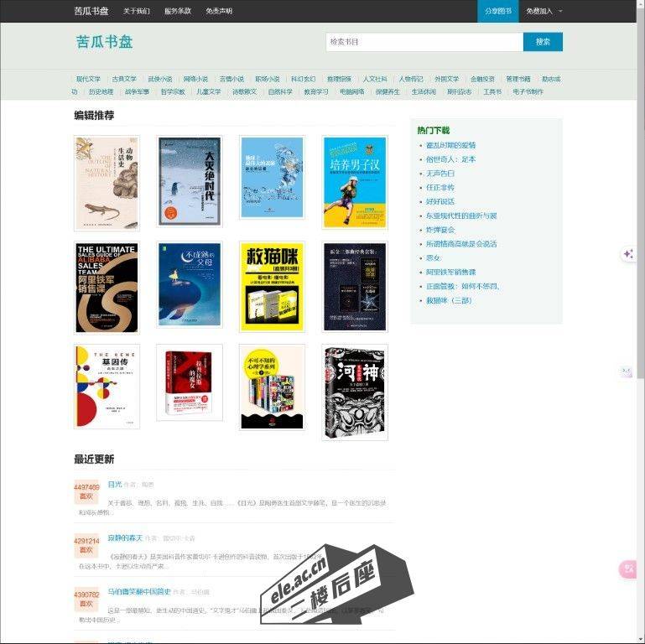Expand the 免费加入 dropdown arrow
Viewport: 645px width, 644px height.
click(x=560, y=11)
